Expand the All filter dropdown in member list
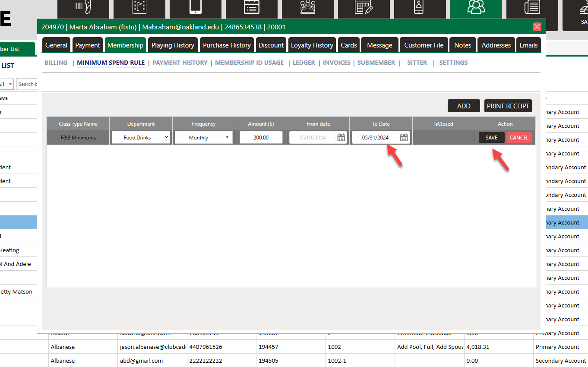The width and height of the screenshot is (588, 367). (7, 84)
